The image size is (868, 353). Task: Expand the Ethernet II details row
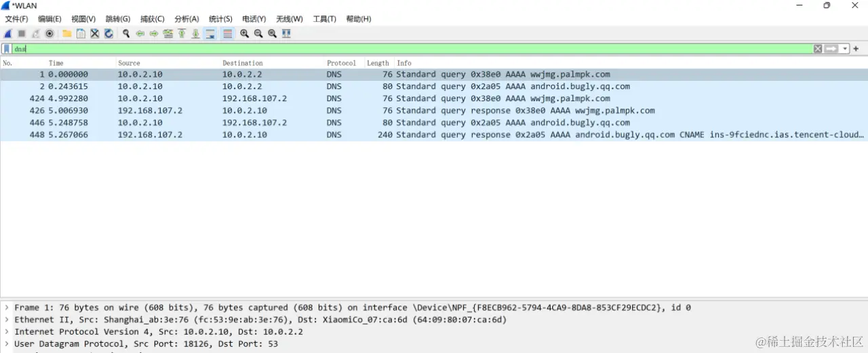coord(7,320)
